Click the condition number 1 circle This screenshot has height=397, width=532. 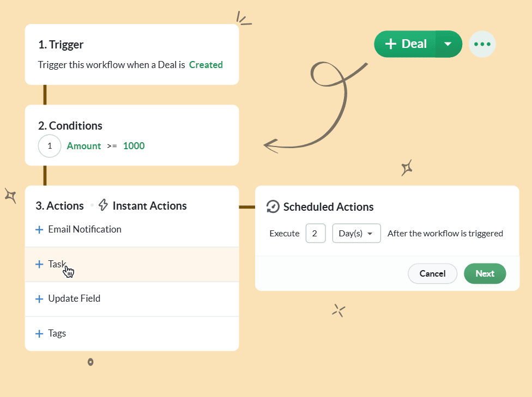pyautogui.click(x=50, y=146)
